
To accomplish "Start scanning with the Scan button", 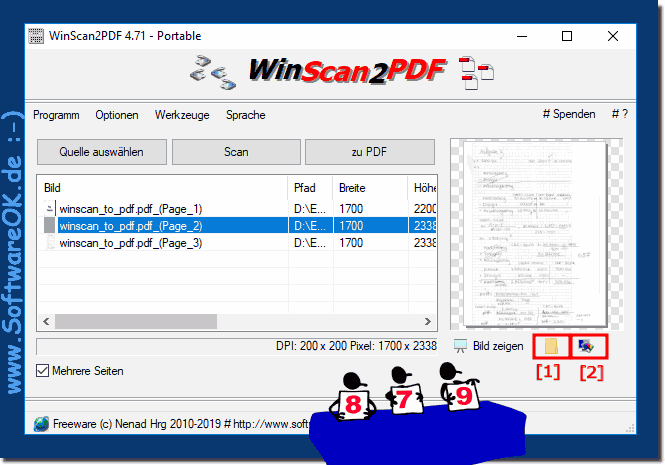I will point(236,152).
